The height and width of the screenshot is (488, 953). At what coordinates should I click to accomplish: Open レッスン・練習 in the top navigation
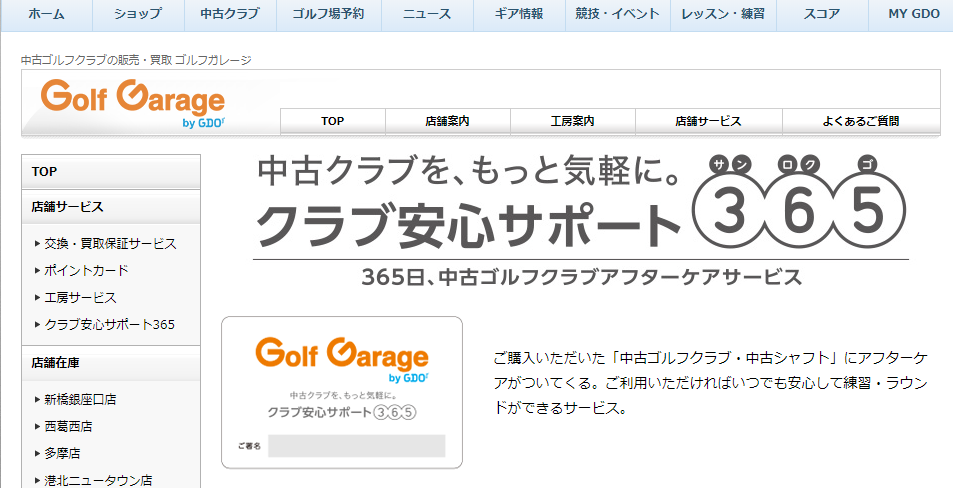coord(723,14)
